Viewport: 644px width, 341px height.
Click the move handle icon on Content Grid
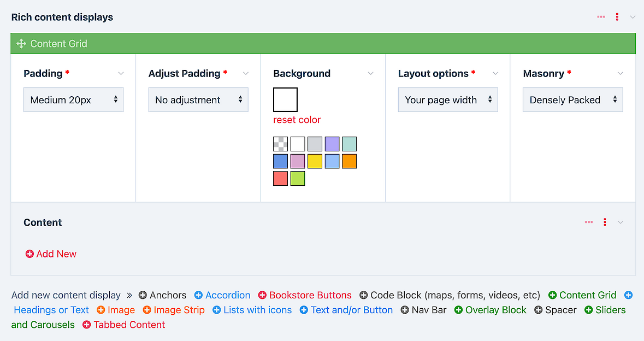click(21, 44)
